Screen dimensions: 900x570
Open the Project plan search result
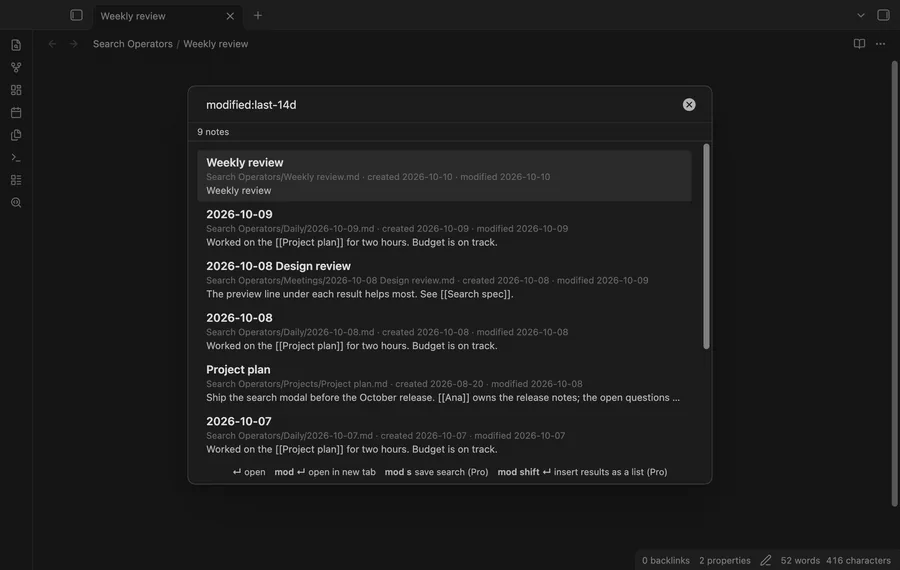coord(444,383)
